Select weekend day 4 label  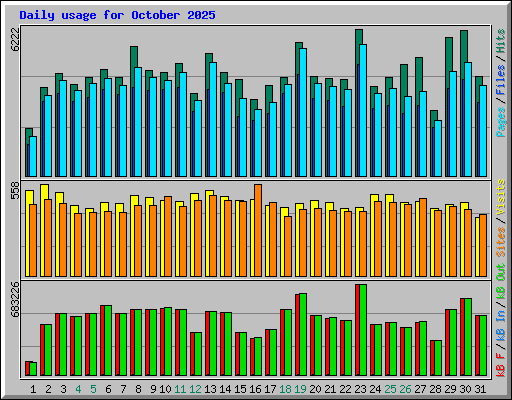pyautogui.click(x=78, y=389)
